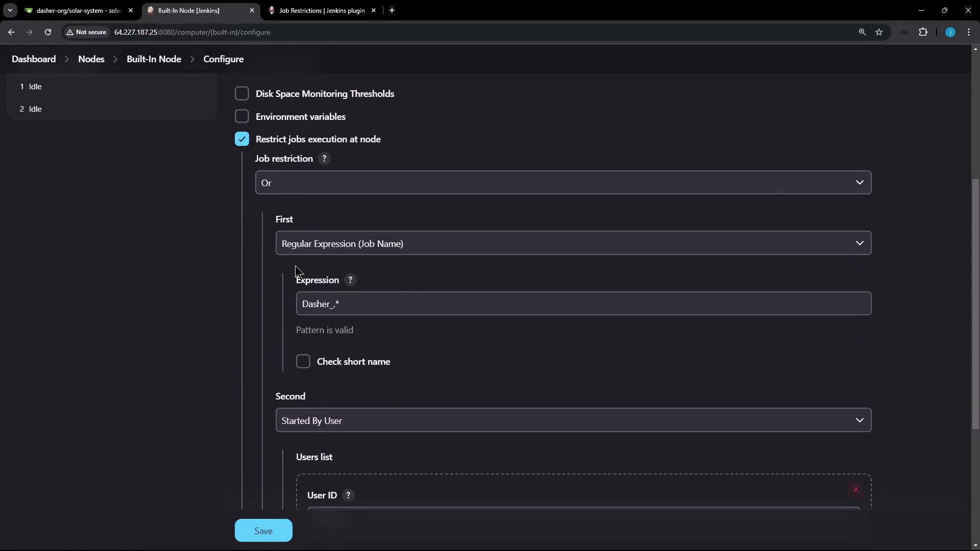Image resolution: width=980 pixels, height=551 pixels.
Task: Click the User ID help question mark
Action: pos(348,495)
